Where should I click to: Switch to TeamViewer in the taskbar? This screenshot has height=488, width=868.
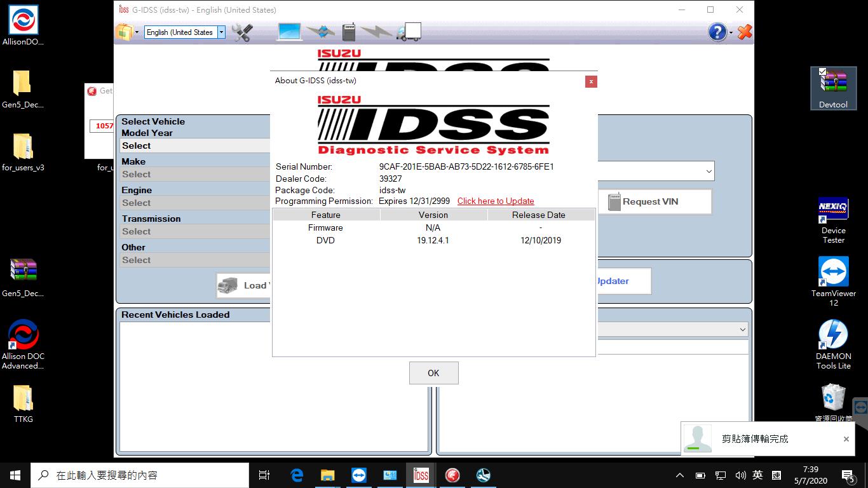pyautogui.click(x=359, y=475)
